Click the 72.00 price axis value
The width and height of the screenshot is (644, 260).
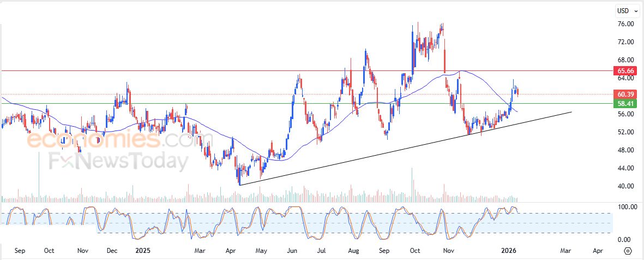[625, 42]
